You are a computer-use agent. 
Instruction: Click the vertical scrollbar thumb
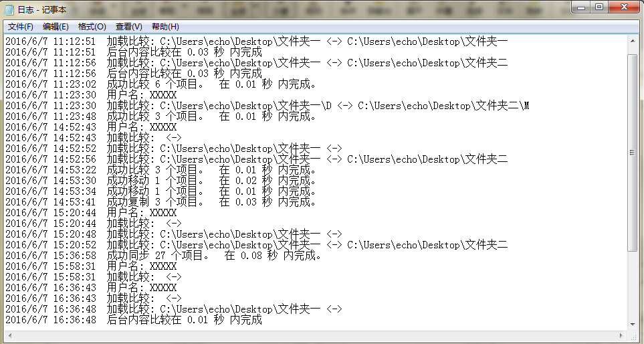coord(633,153)
